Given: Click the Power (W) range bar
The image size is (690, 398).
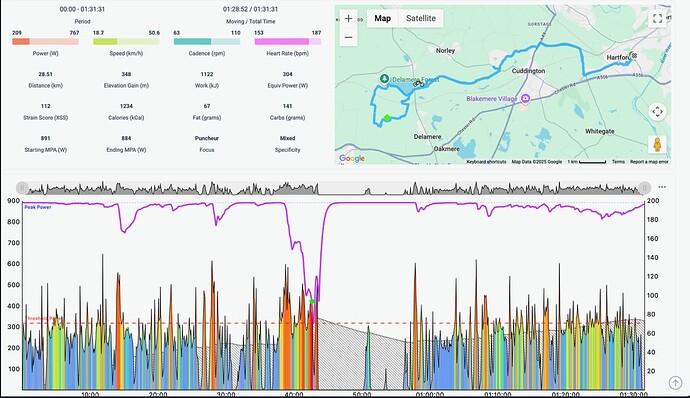Looking at the screenshot, I should [45, 41].
